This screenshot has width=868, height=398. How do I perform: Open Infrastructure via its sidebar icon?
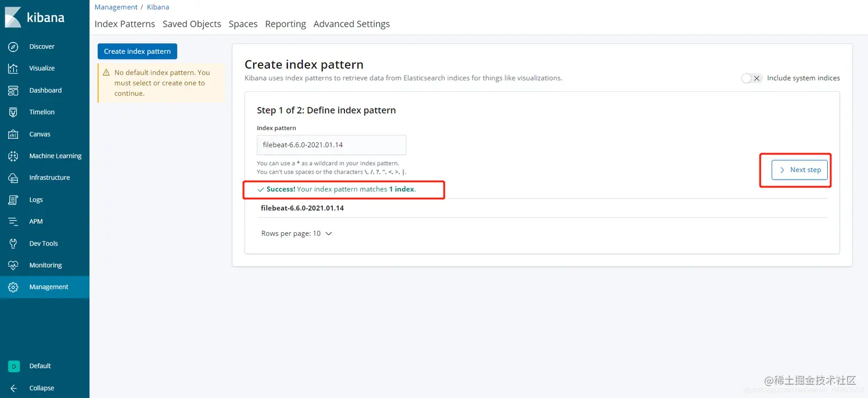click(x=13, y=178)
